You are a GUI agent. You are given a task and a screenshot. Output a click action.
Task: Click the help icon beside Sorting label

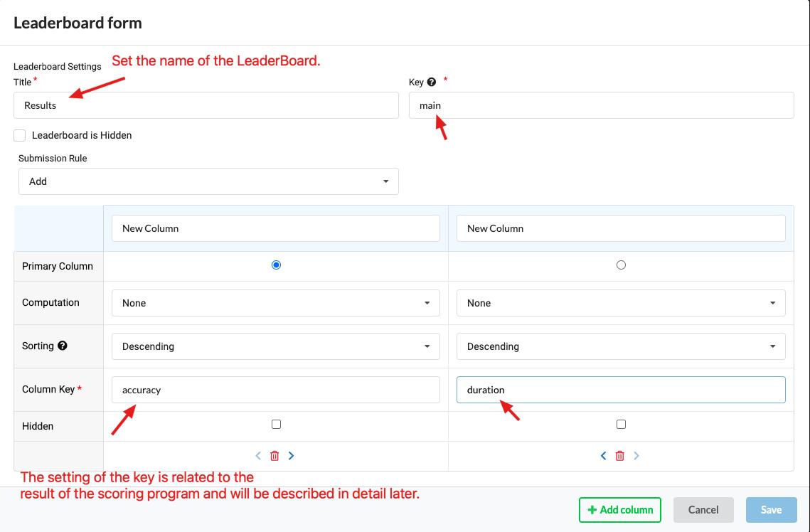click(63, 346)
